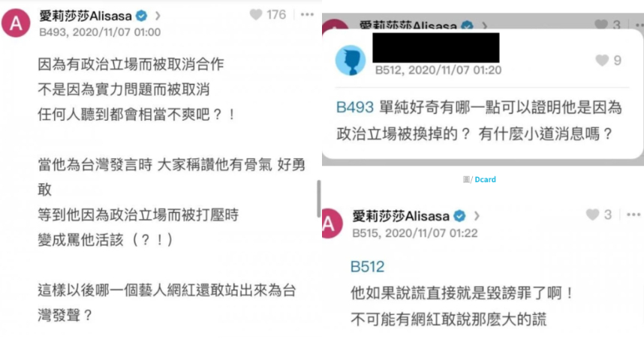
Task: Toggle the heart in the dimmed top-right header
Action: click(x=601, y=25)
